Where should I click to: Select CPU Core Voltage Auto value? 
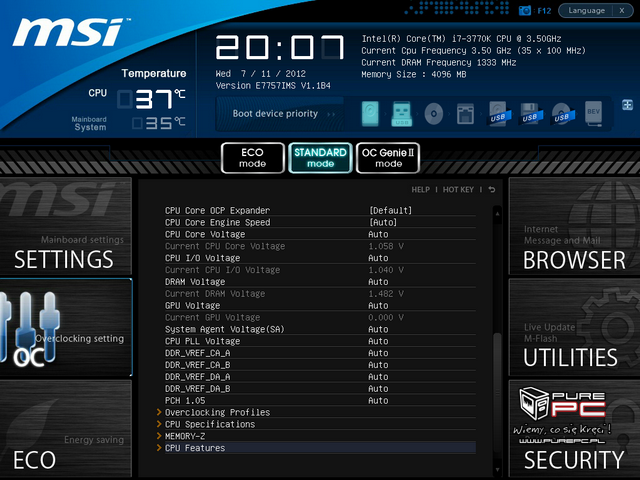click(378, 234)
